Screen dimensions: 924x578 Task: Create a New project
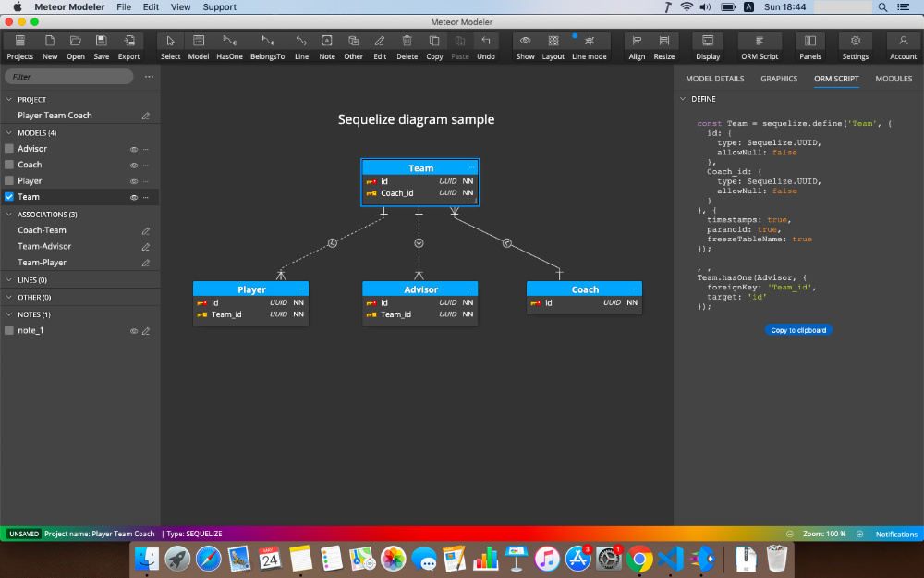pyautogui.click(x=50, y=47)
